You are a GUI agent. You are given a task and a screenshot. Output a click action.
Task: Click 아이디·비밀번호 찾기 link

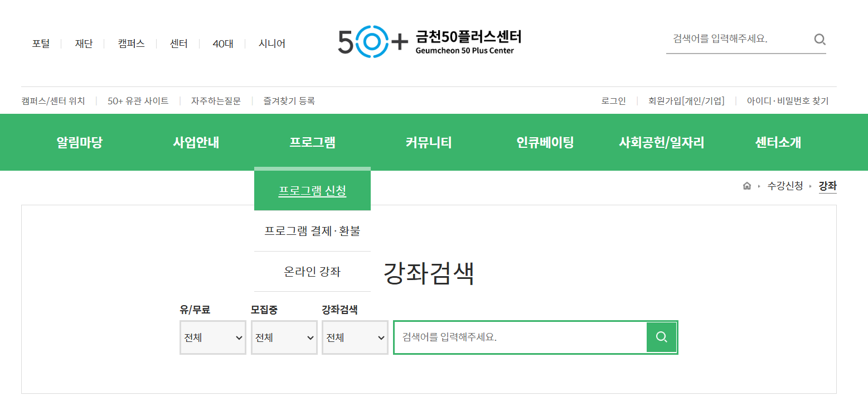click(x=787, y=101)
